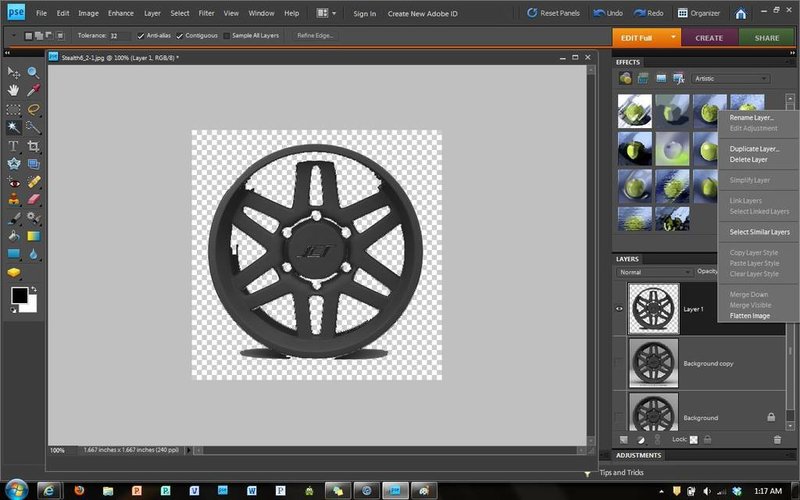Choose Flatten Image from context menu
800x500 pixels.
749,316
